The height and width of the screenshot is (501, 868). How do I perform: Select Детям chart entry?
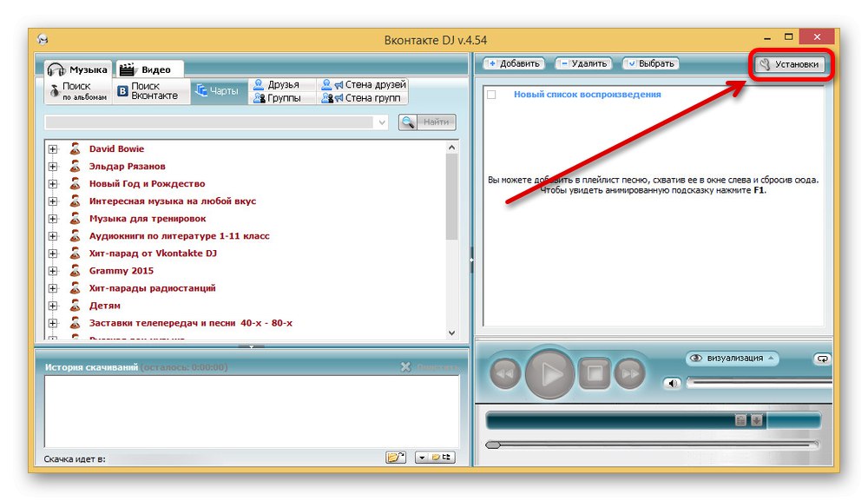pos(105,306)
